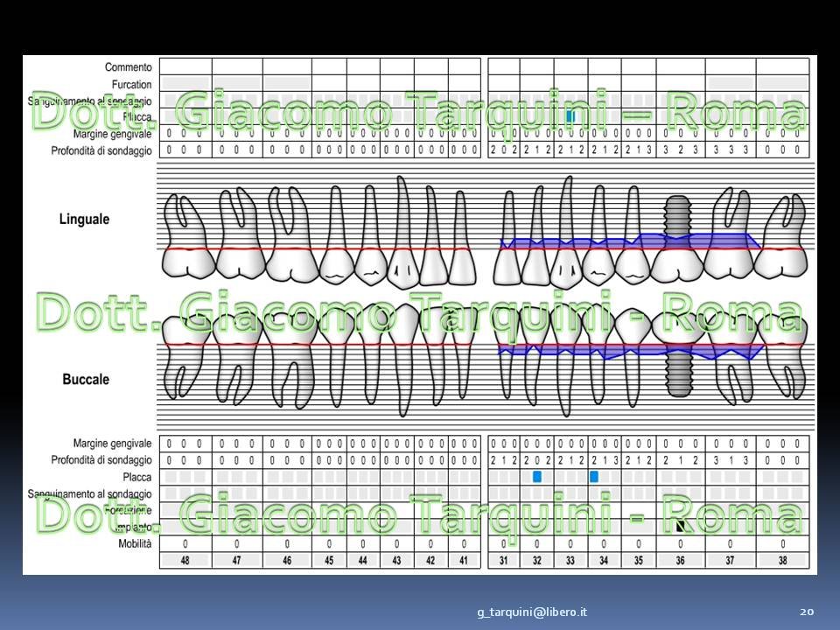Click the slide number 20

tap(807, 612)
